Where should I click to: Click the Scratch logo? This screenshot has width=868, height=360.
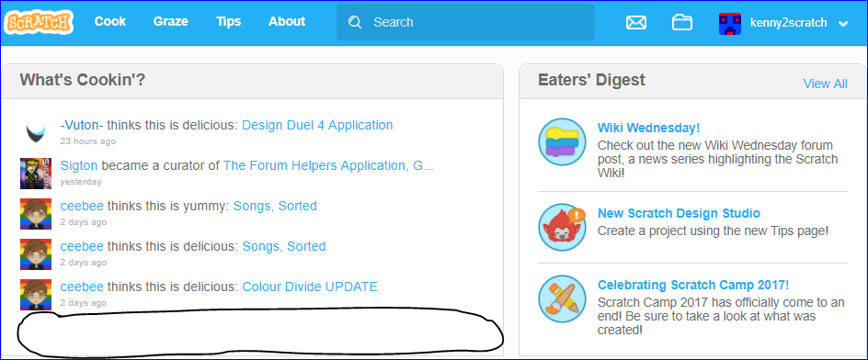coord(39,22)
